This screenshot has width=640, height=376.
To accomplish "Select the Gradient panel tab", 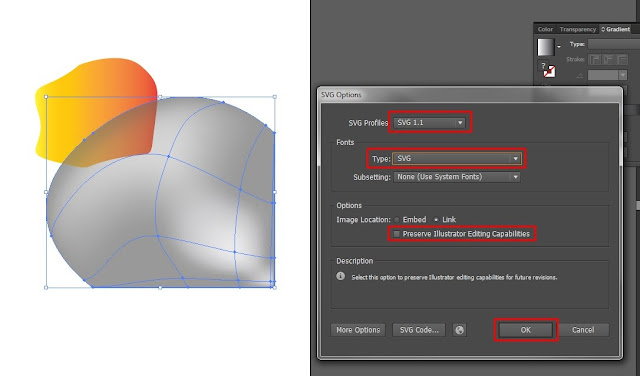I will (616, 29).
